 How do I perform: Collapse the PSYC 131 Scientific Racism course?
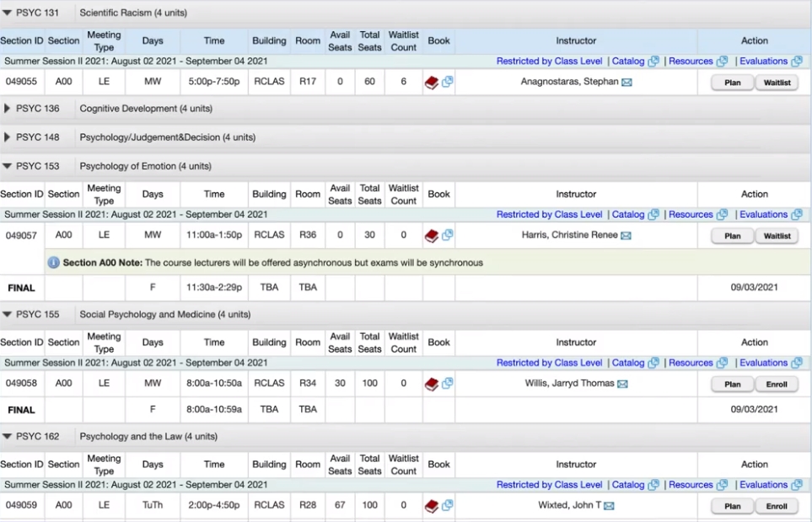point(7,13)
